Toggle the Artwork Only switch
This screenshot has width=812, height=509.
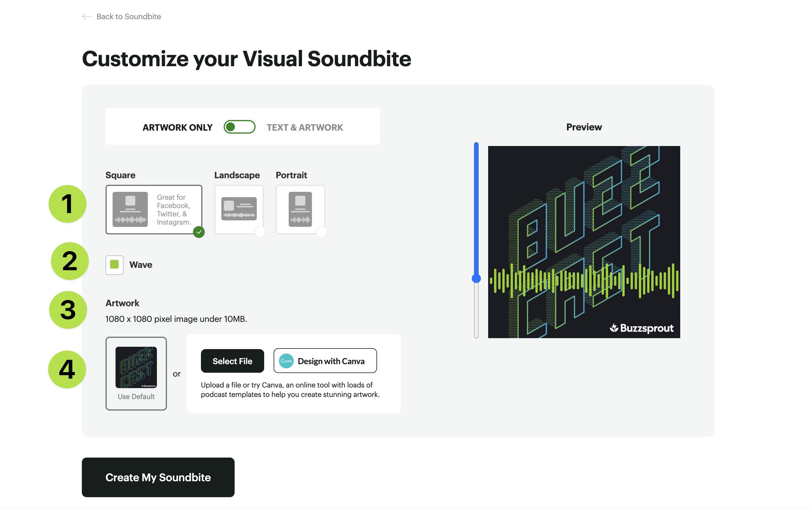tap(239, 127)
